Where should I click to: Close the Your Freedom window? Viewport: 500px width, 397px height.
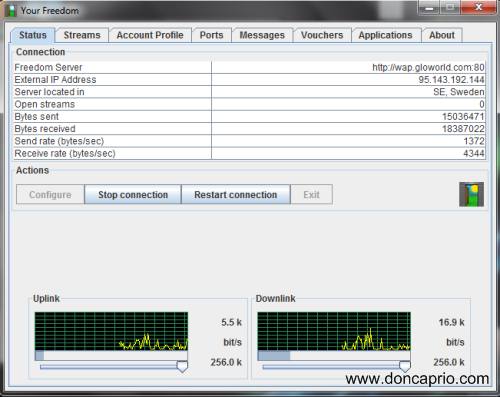[478, 8]
